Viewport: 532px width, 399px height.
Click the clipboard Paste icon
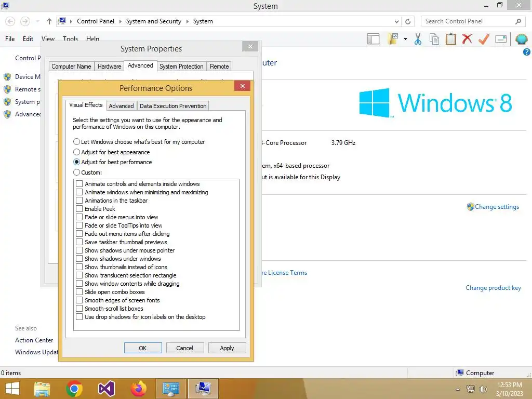coord(450,39)
